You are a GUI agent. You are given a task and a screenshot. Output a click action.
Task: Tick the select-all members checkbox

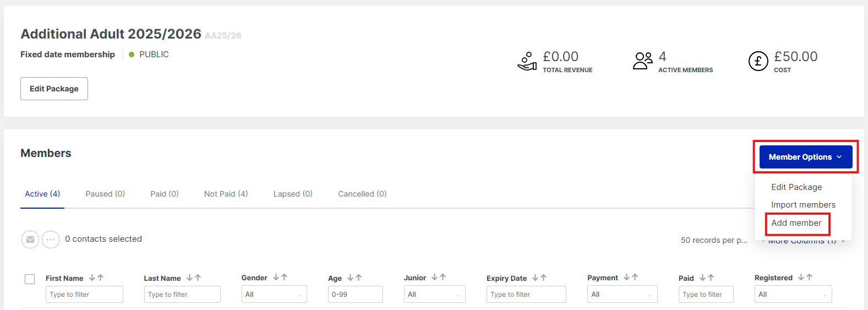30,279
